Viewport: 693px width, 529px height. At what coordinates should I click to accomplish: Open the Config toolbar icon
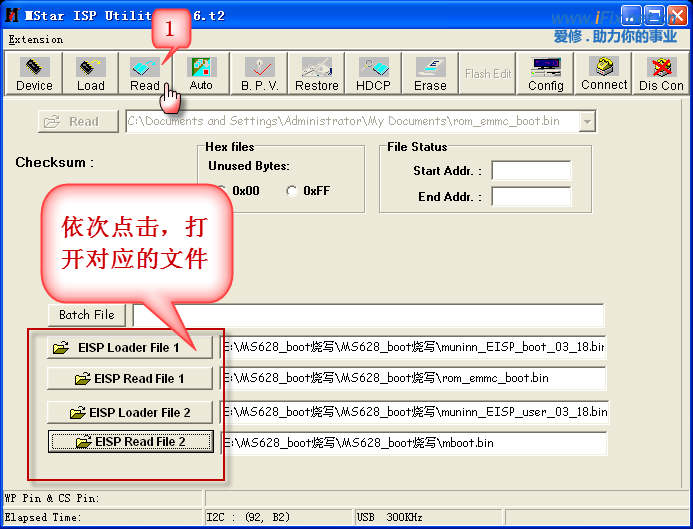[546, 73]
